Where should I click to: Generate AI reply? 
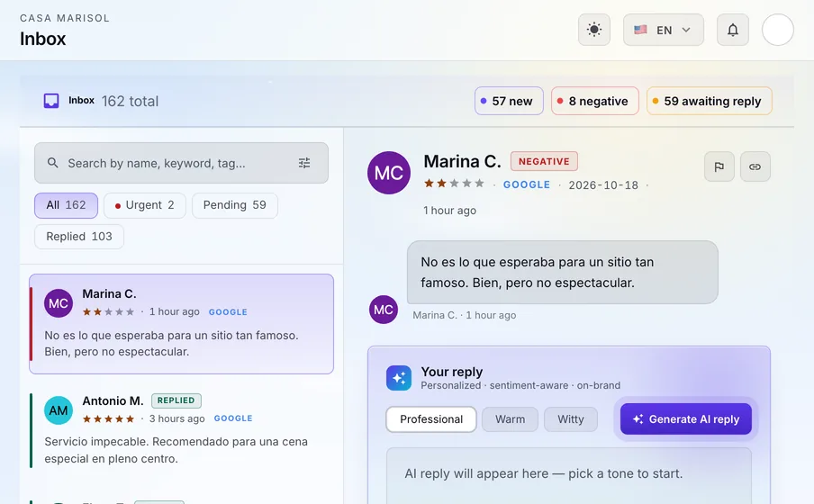point(686,418)
